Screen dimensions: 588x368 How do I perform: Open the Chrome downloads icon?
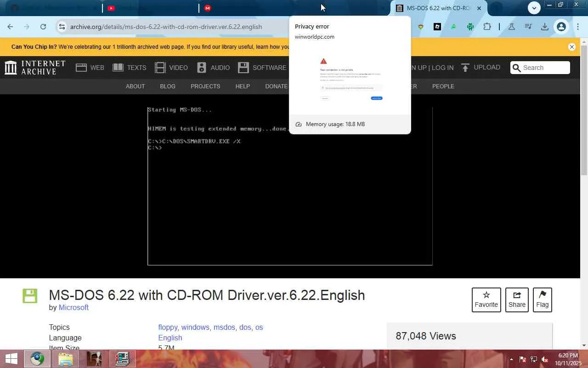(x=545, y=27)
